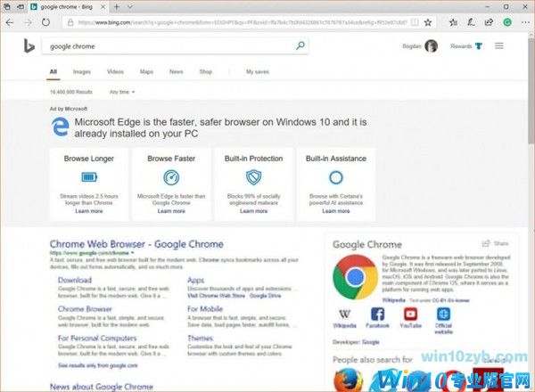Click the search magnifier icon
The image size is (535, 392).
tap(300, 45)
